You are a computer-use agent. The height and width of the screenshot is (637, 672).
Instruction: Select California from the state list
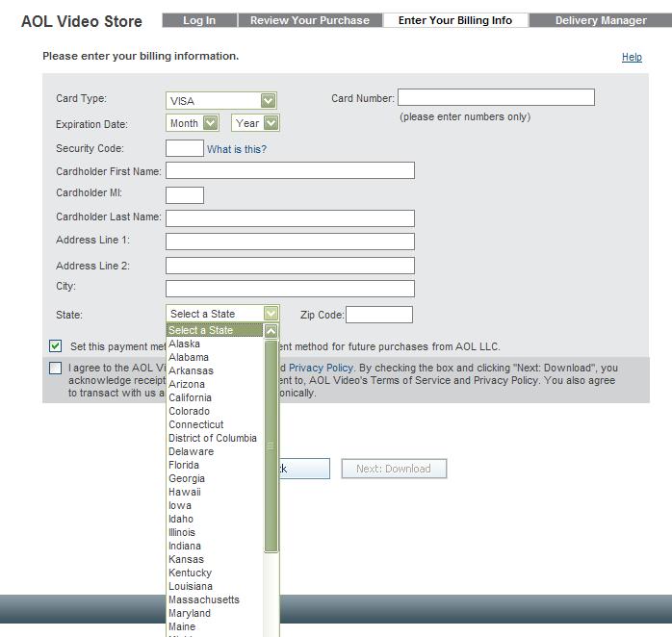tap(215, 397)
